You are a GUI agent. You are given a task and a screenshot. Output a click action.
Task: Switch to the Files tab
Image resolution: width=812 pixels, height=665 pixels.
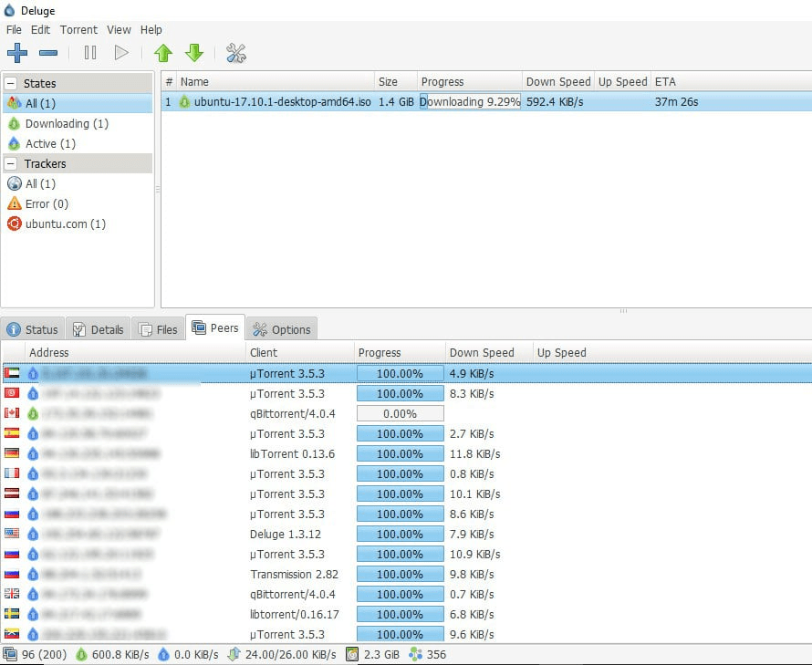click(x=159, y=329)
